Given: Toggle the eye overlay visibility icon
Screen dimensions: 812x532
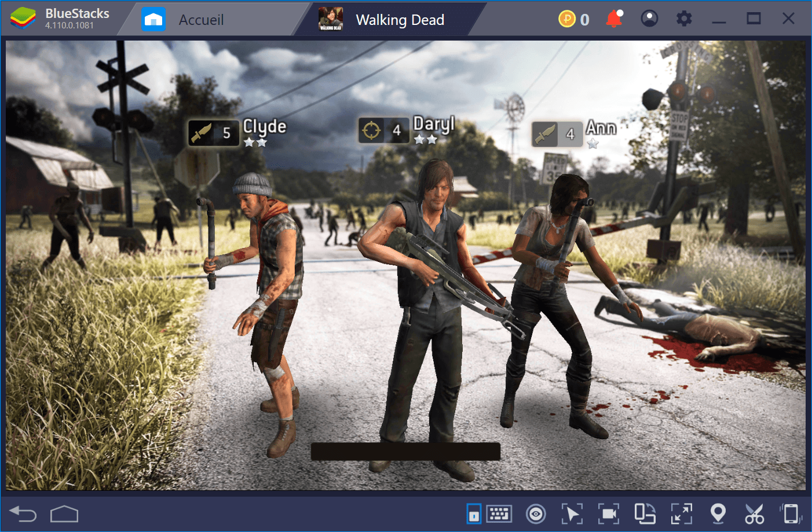Looking at the screenshot, I should 536,513.
